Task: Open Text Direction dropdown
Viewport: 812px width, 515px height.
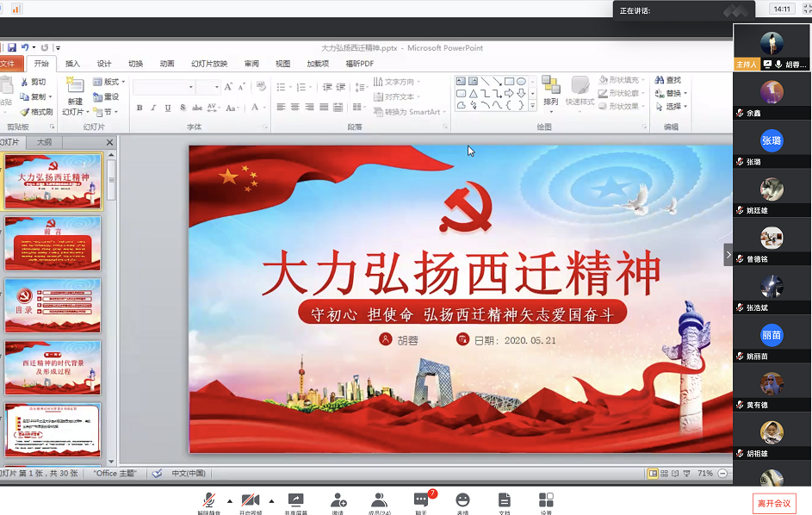Action: point(397,82)
